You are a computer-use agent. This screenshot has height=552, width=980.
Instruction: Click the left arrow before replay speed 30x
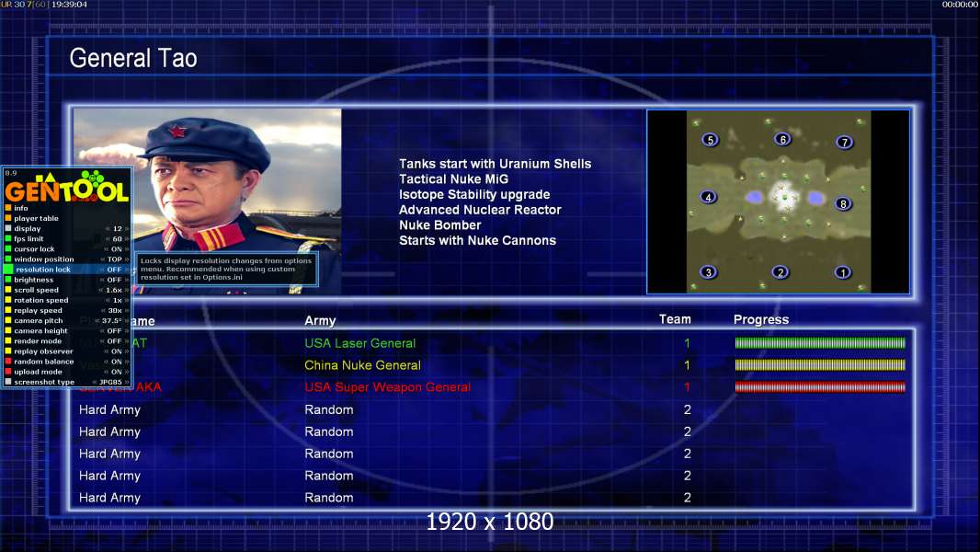coord(103,310)
